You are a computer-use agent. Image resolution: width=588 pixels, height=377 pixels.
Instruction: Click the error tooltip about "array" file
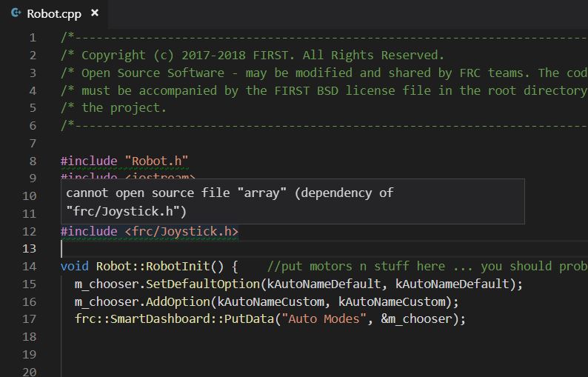293,201
